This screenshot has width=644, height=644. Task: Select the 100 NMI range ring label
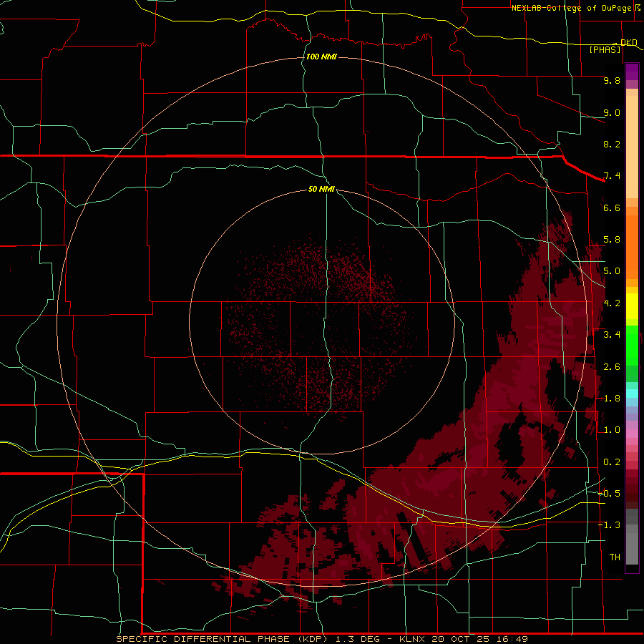[x=321, y=57]
